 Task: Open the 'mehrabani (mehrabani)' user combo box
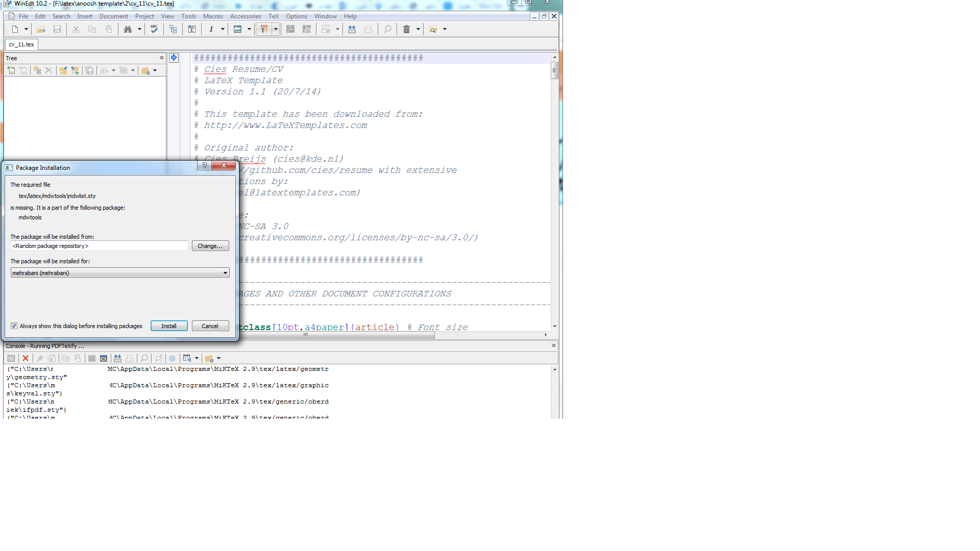(x=120, y=273)
